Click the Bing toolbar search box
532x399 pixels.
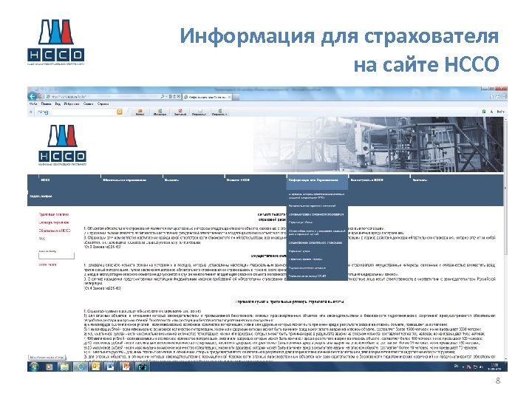[x=83, y=112]
